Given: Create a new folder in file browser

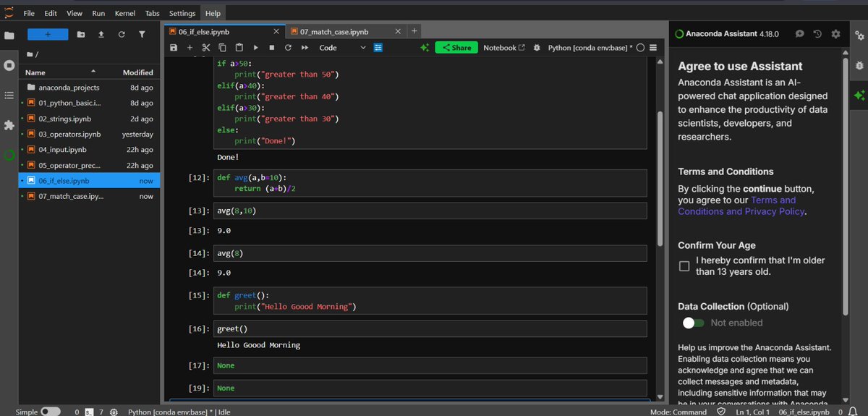Looking at the screenshot, I should click(x=81, y=34).
